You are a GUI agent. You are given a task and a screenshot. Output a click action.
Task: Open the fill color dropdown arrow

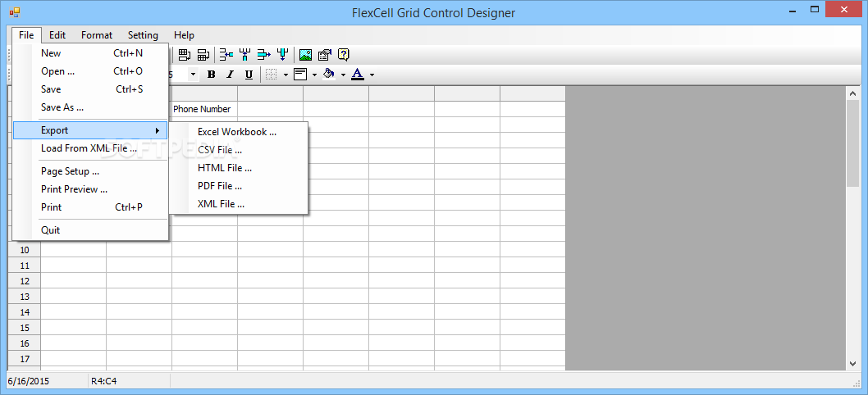pos(343,75)
